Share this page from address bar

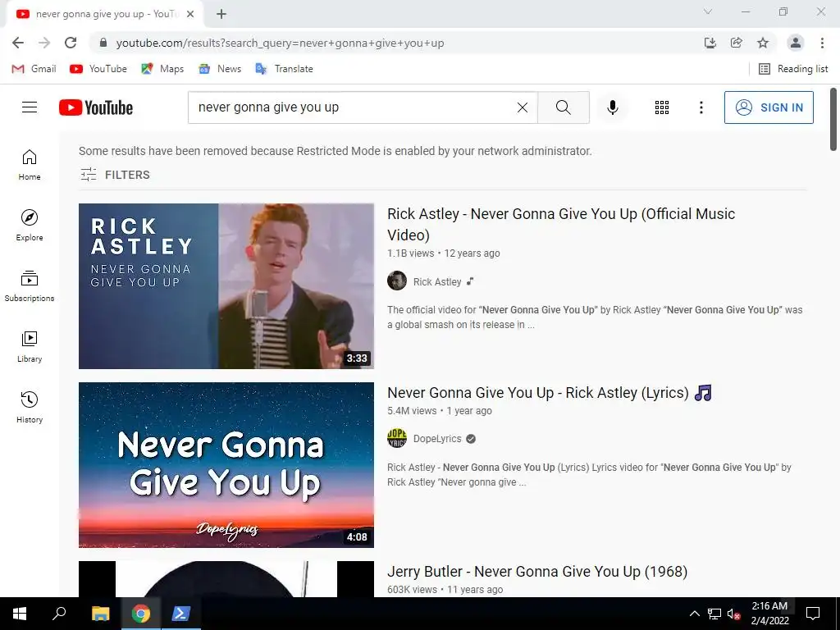737,43
